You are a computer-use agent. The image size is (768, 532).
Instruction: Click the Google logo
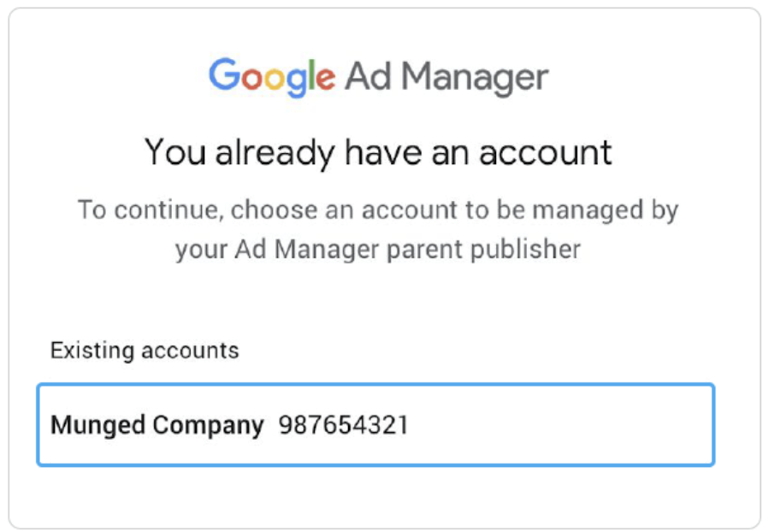(x=272, y=77)
